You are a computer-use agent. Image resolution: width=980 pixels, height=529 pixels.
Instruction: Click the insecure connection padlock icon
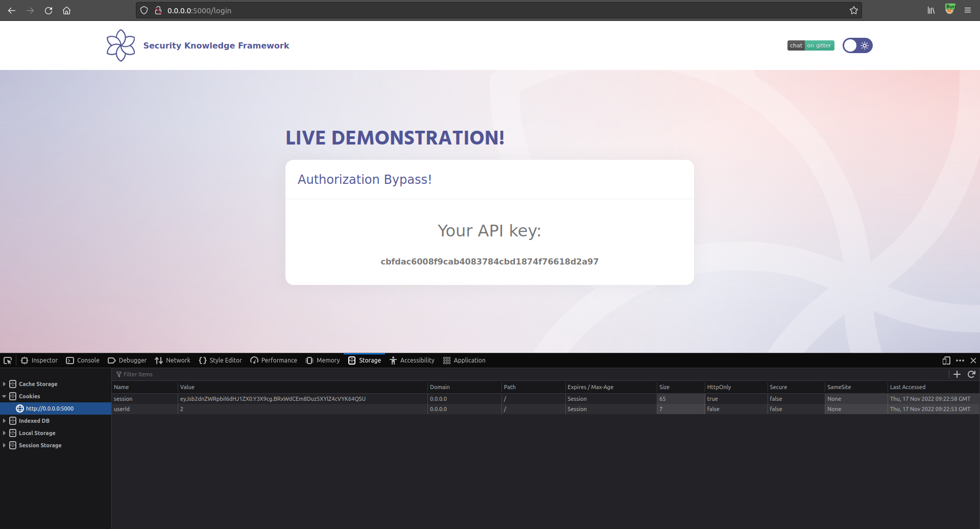click(158, 10)
